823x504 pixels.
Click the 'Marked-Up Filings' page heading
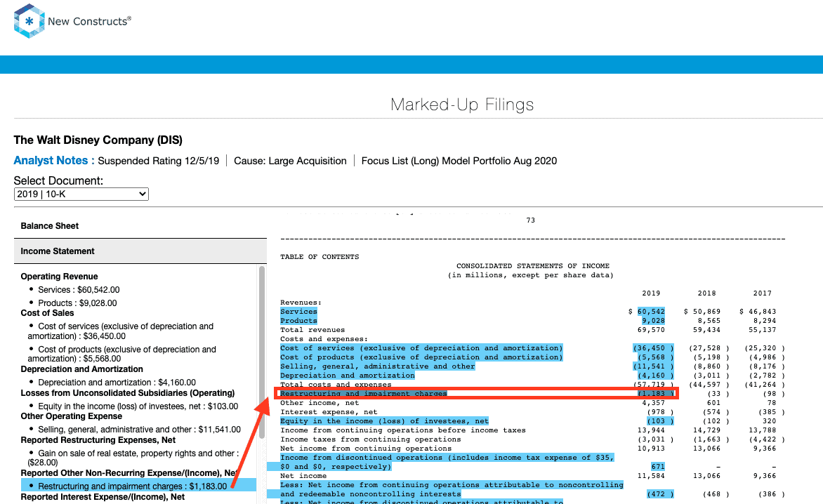[463, 105]
